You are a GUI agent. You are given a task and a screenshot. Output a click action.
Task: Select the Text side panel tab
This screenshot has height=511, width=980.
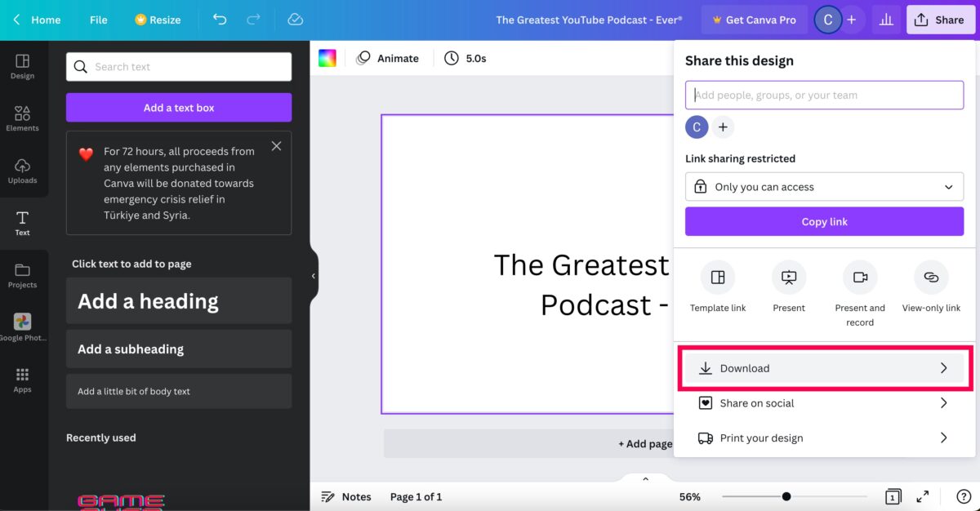[x=22, y=223]
